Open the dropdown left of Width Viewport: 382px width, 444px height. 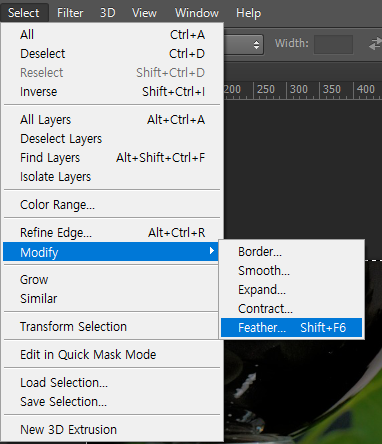click(x=244, y=44)
